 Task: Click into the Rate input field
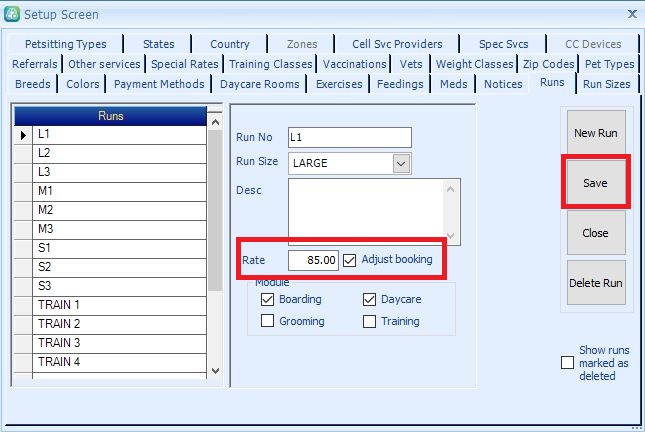314,260
